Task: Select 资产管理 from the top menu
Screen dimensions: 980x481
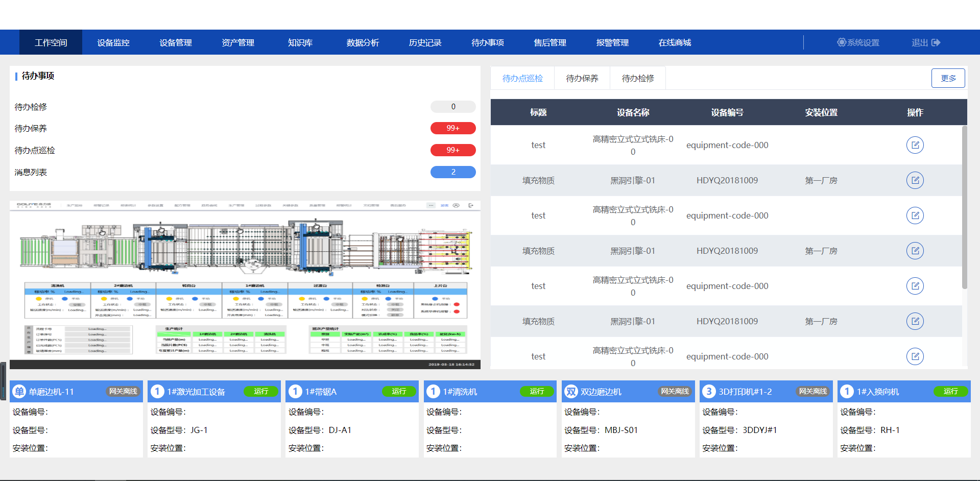Action: pyautogui.click(x=238, y=42)
